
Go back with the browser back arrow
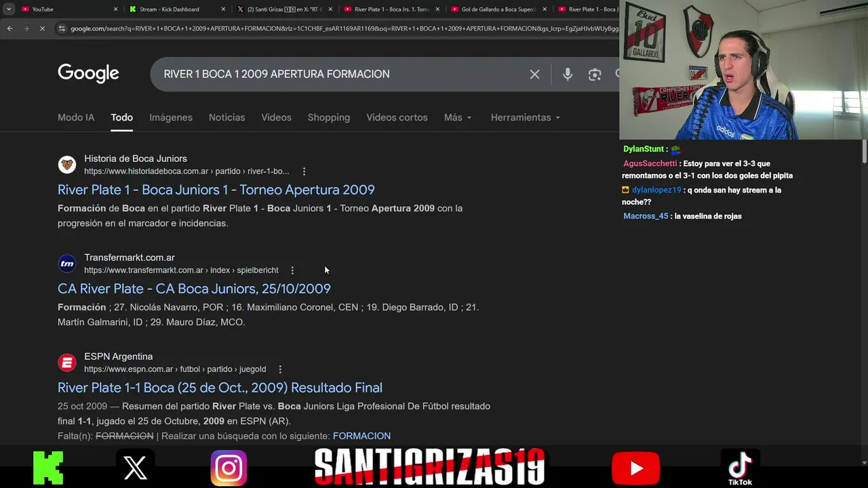point(9,28)
